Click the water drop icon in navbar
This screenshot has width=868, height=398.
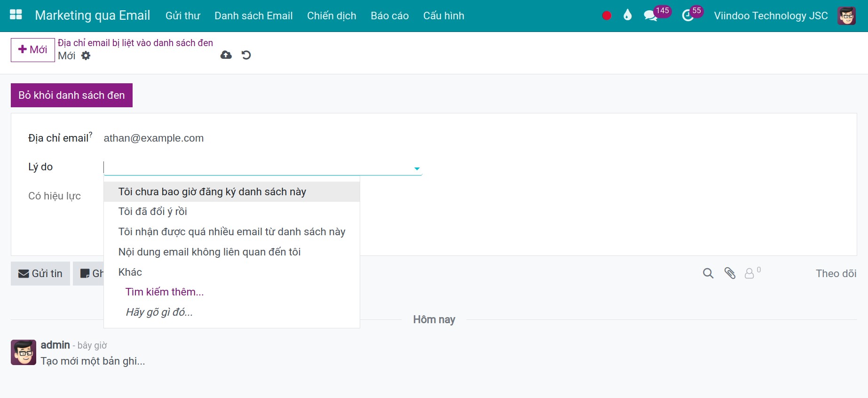pos(627,16)
